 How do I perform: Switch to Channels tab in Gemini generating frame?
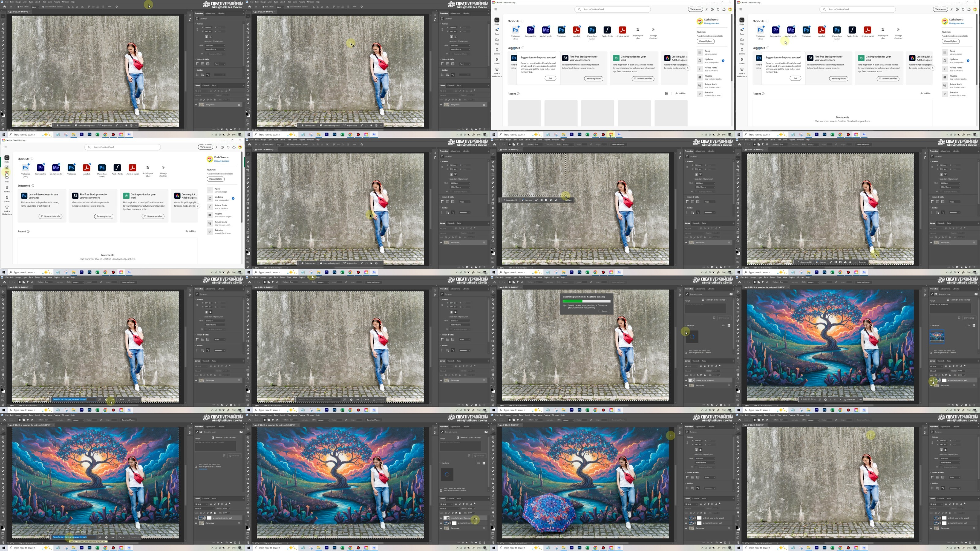pos(696,361)
